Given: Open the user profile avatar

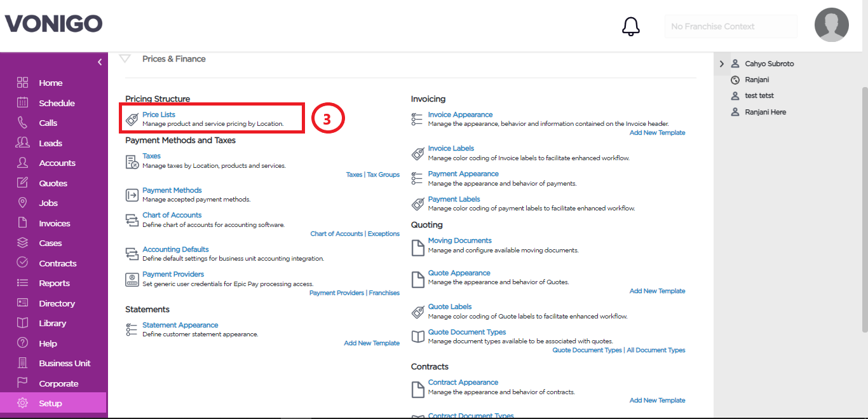Looking at the screenshot, I should point(832,25).
